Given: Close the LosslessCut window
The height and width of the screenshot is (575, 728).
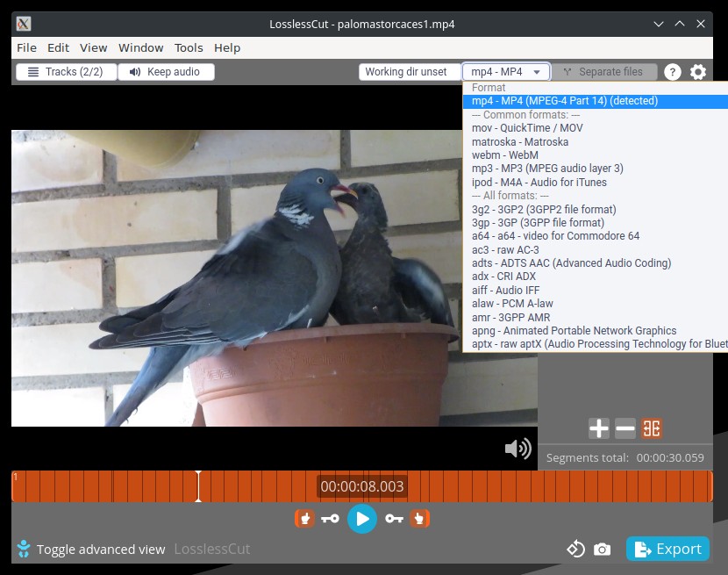Looking at the screenshot, I should click(x=701, y=24).
